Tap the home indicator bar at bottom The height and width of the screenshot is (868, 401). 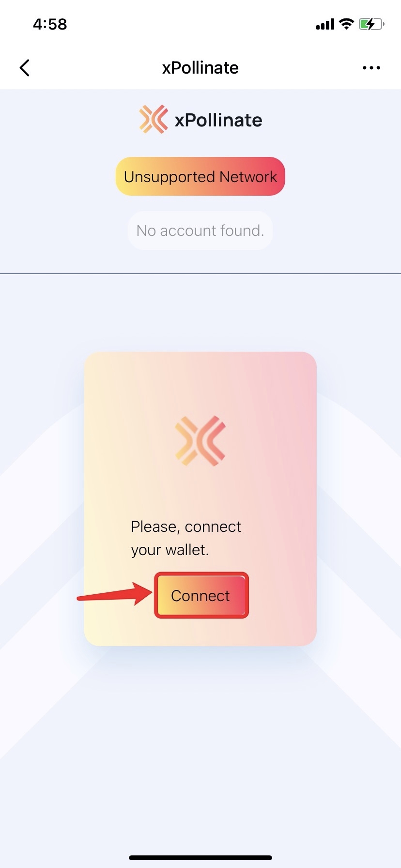coord(200,858)
